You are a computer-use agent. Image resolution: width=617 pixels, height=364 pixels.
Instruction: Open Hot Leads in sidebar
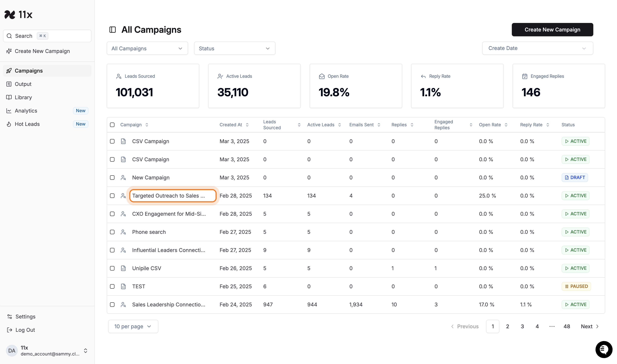point(47,124)
